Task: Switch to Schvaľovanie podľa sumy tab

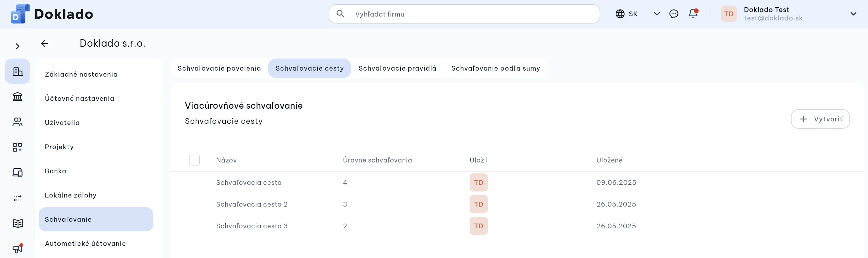Action: pyautogui.click(x=495, y=68)
